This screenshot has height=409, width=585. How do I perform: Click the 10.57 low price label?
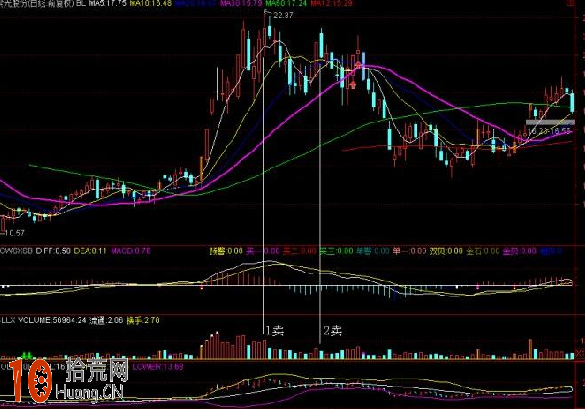[14, 233]
